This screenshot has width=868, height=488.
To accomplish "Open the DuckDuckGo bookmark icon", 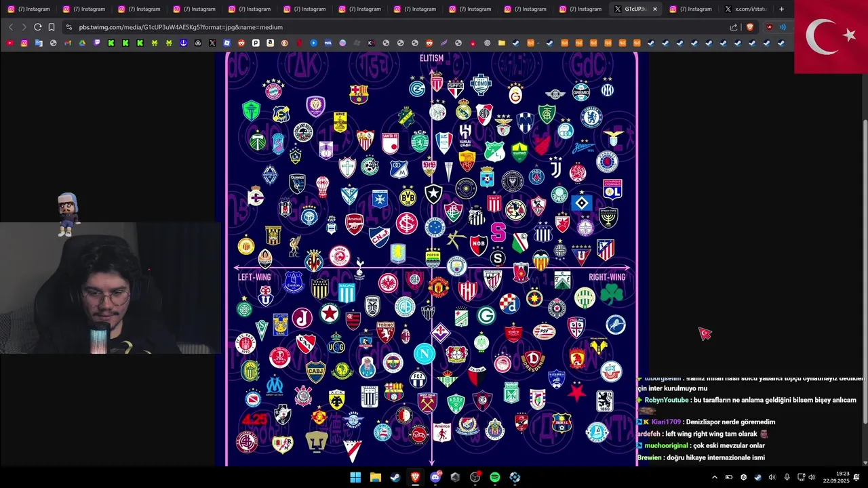I will (x=285, y=43).
